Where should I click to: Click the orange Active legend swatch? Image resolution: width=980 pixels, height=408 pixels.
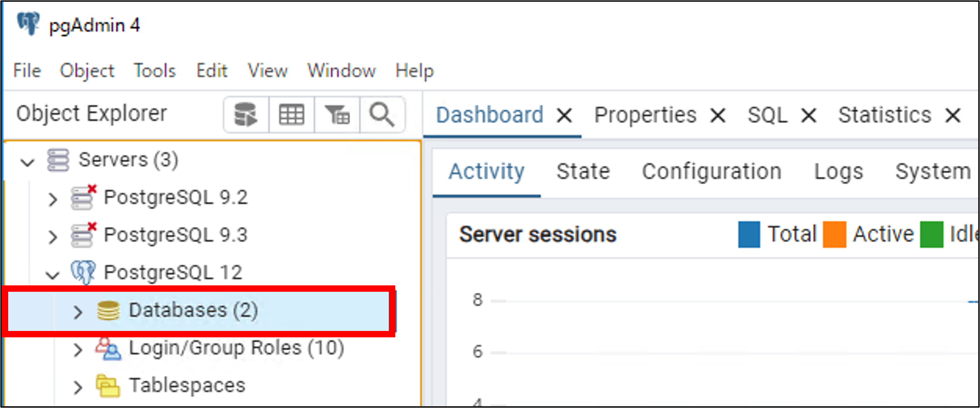click(834, 234)
